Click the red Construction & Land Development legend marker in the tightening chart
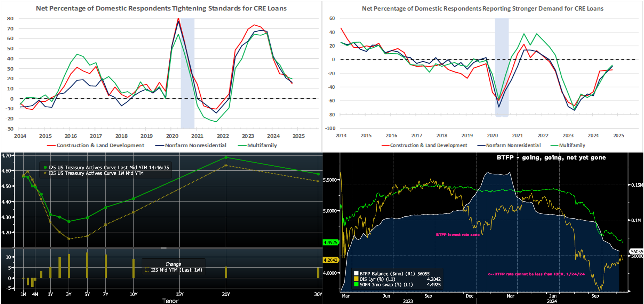The image size is (644, 304). tap(51, 145)
